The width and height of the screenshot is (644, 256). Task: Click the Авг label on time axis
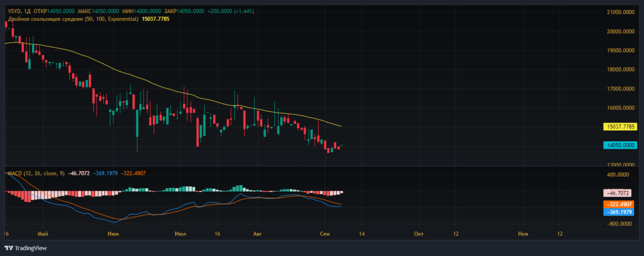pos(257,234)
